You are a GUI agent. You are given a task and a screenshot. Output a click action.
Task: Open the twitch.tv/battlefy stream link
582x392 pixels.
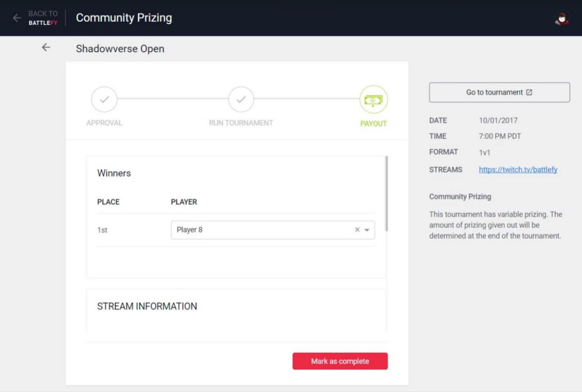518,170
